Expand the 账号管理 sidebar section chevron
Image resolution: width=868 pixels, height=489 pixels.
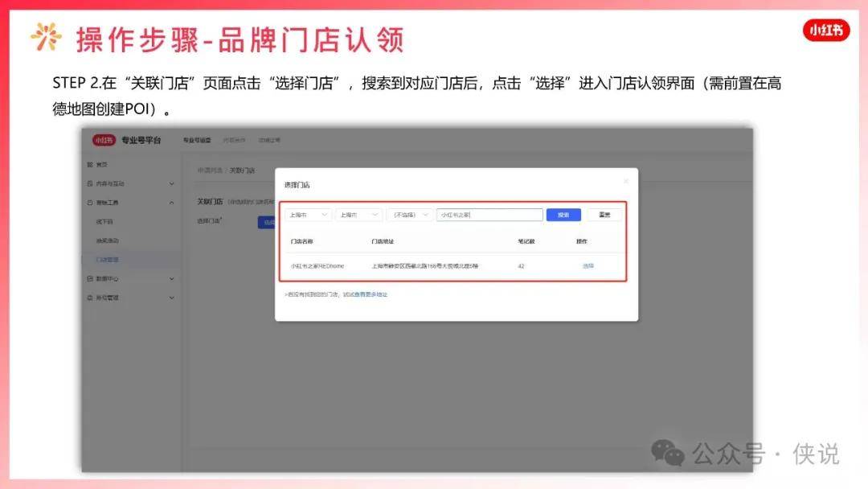(x=172, y=298)
